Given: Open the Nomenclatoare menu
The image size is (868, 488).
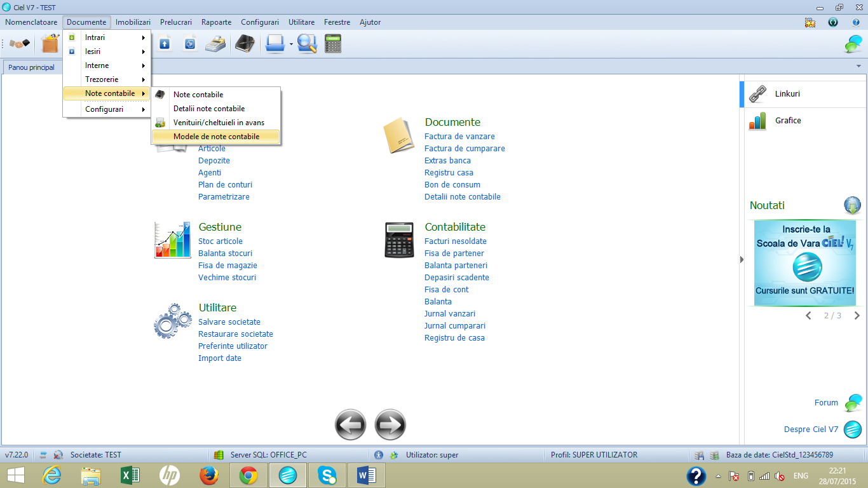Looking at the screenshot, I should pos(31,22).
